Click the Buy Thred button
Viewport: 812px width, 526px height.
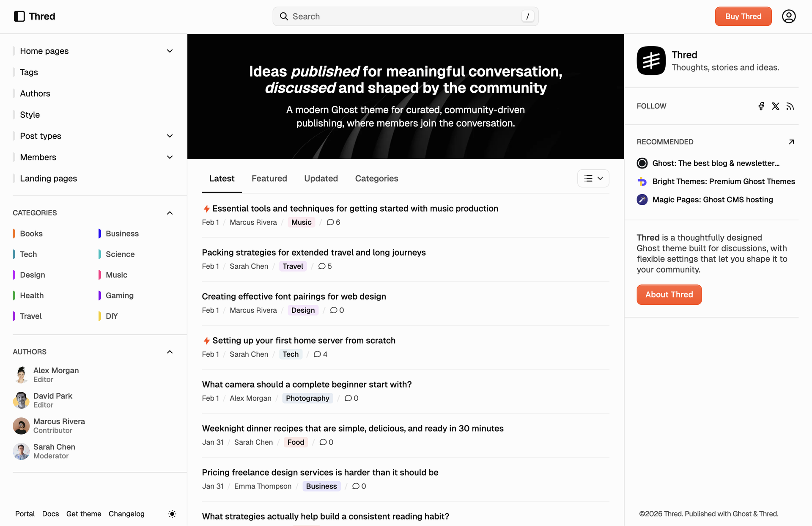pos(743,17)
